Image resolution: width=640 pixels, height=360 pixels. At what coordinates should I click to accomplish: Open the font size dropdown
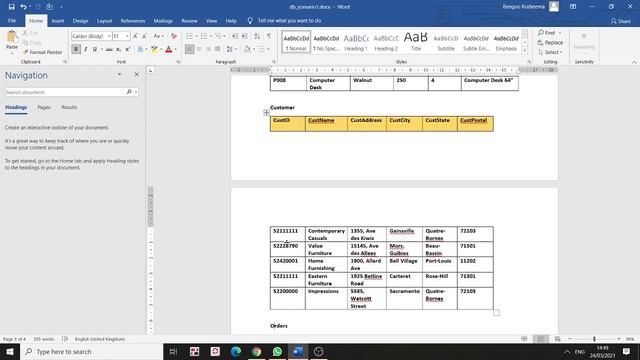pos(127,36)
